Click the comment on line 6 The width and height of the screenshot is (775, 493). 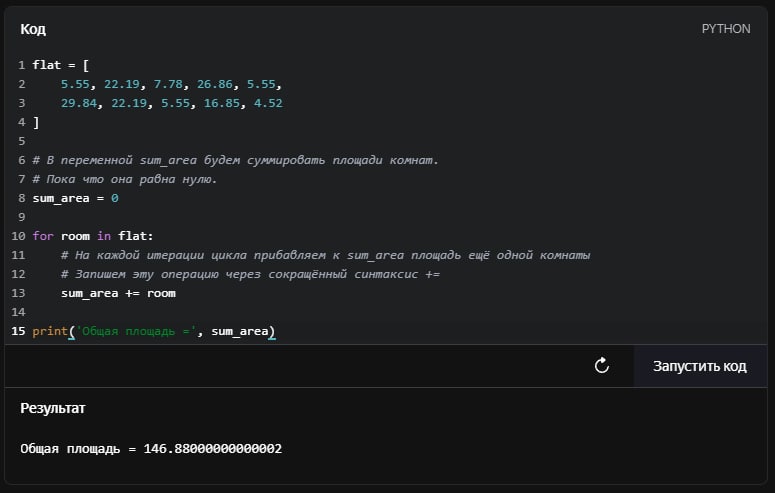coord(236,160)
